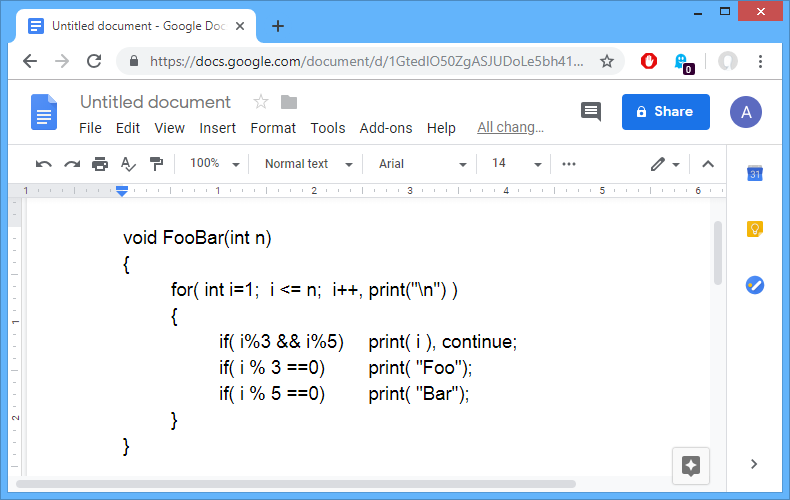
Task: Open the Chrome three-dot menu
Action: [x=760, y=61]
